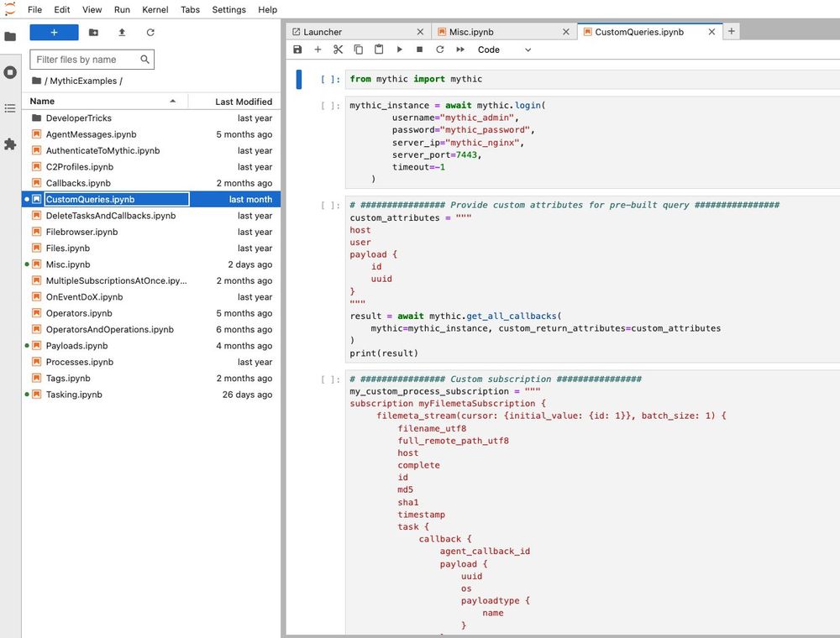Open the Tabs menu
Viewport: 840px width, 638px height.
point(190,9)
